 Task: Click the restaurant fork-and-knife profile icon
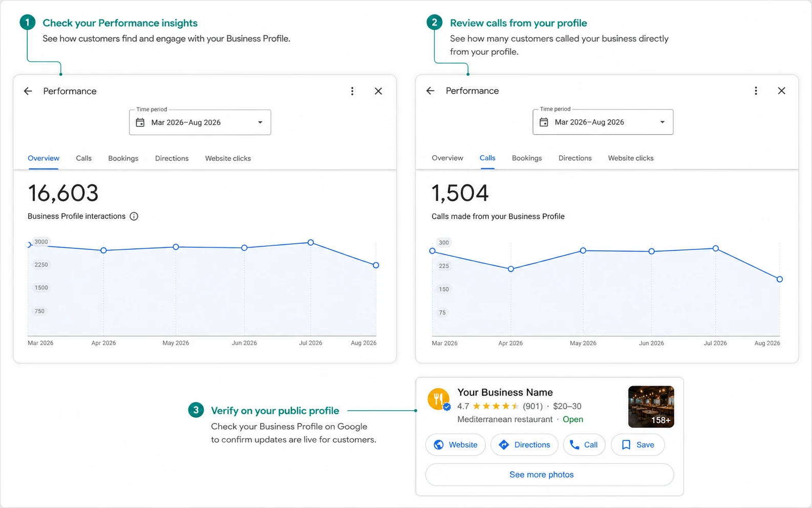(x=439, y=399)
